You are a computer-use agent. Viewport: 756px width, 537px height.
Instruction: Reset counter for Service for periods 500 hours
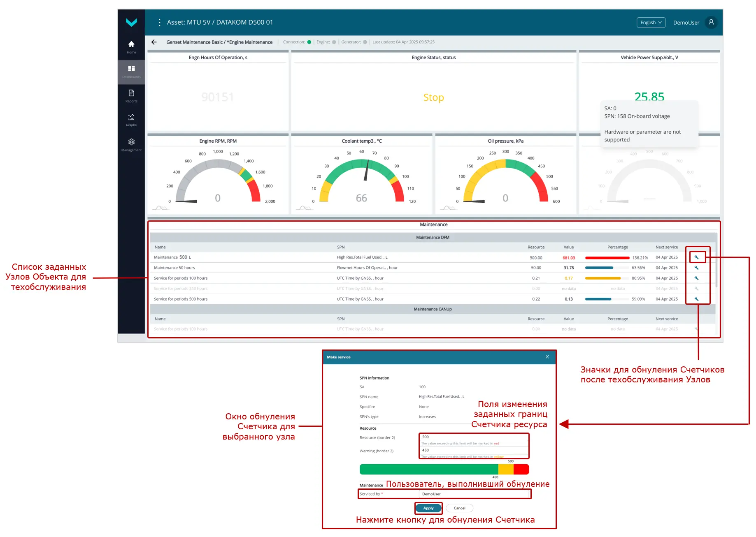(696, 299)
